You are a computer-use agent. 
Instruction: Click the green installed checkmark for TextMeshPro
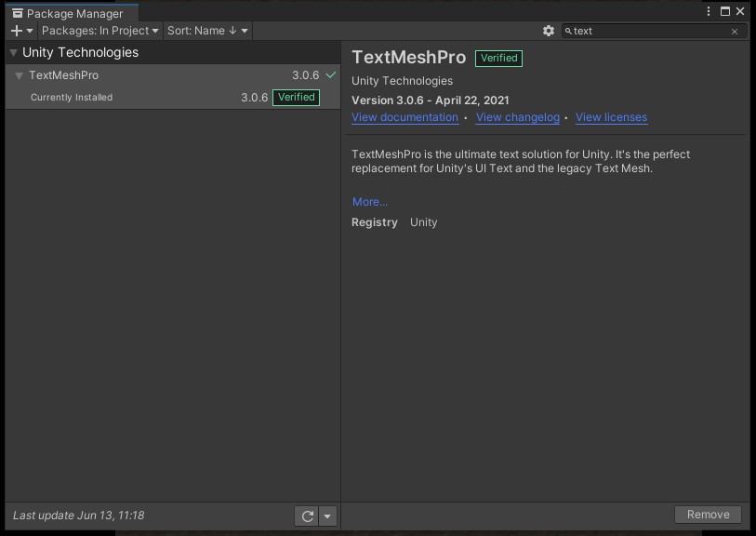[331, 75]
